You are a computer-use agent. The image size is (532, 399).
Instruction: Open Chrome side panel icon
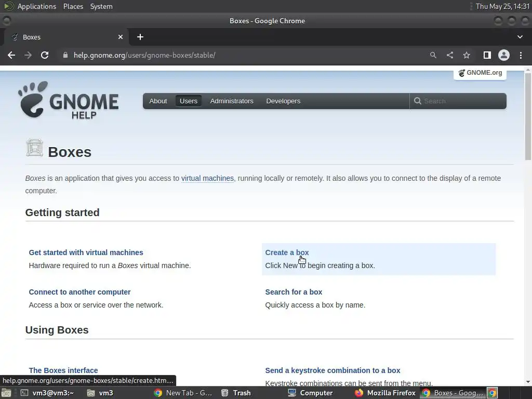[x=487, y=55]
